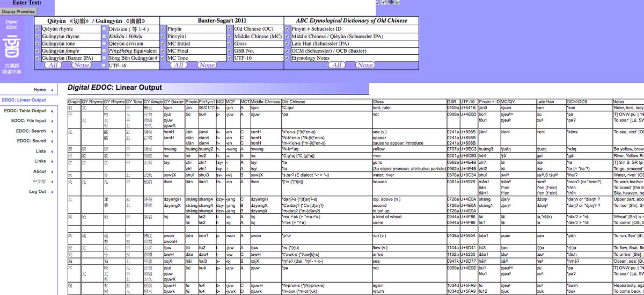644x295 pixels.
Task: Toggle the Qièyùn rhyme checkbox
Action: [38, 28]
